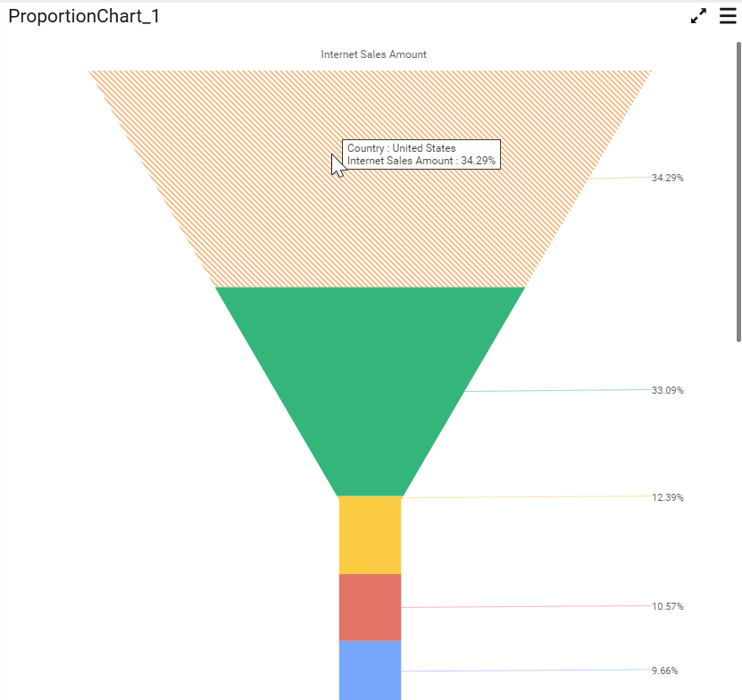Click the 33.09% data label
Screen dimensions: 742x700
tap(667, 390)
